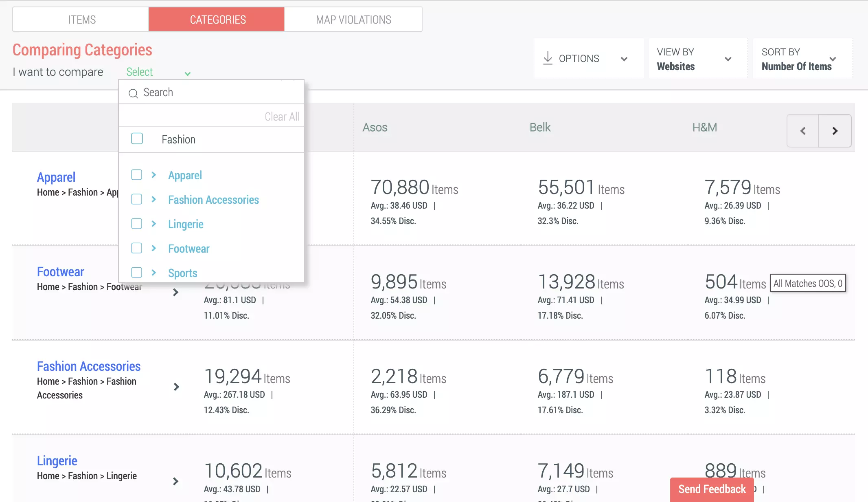The image size is (868, 502).
Task: Switch to the ITEMS tab
Action: (82, 19)
